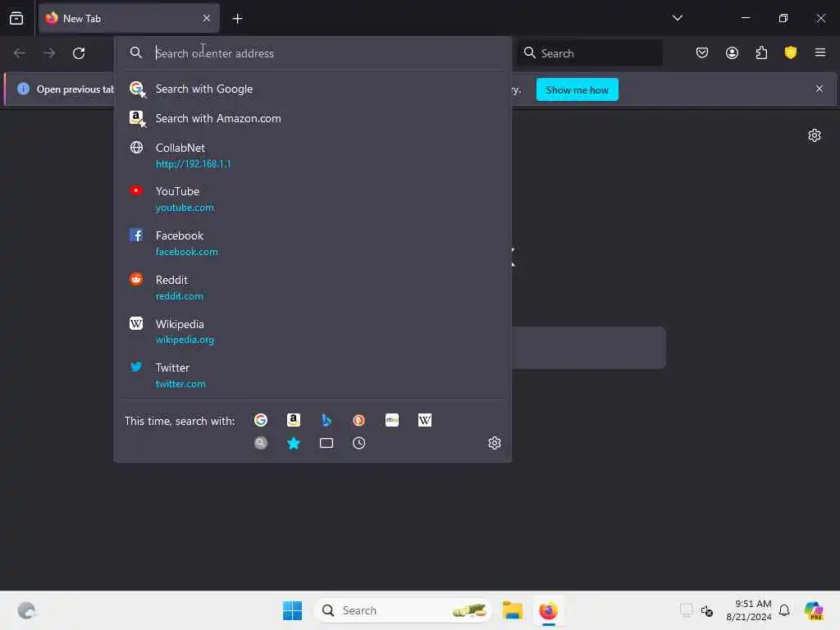The width and height of the screenshot is (840, 630).
Task: Open the Windows Start menu
Action: click(293, 610)
